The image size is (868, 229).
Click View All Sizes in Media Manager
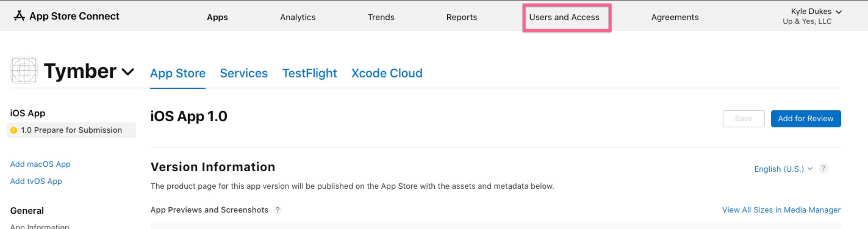(781, 210)
